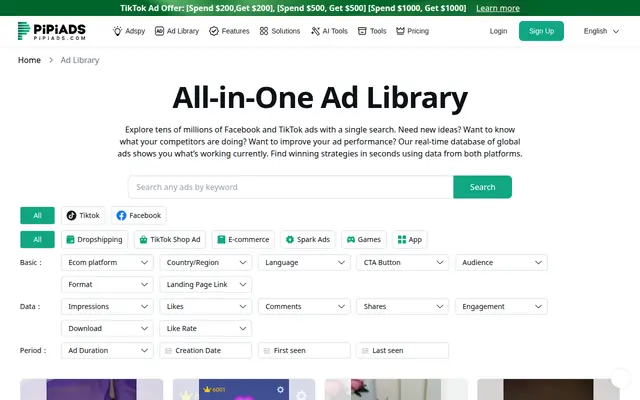The image size is (640, 400).
Task: Go to Home in breadcrumb
Action: point(29,60)
